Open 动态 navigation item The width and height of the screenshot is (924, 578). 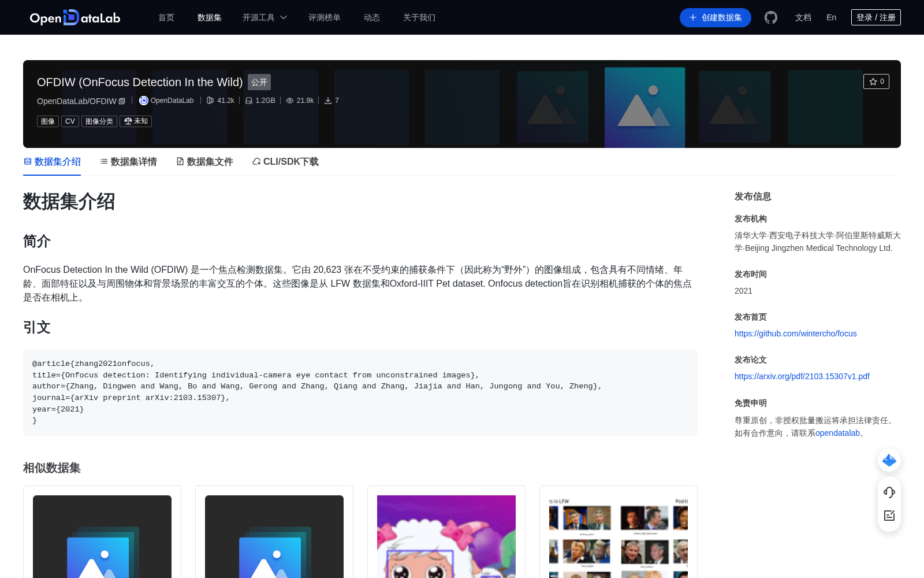(372, 17)
